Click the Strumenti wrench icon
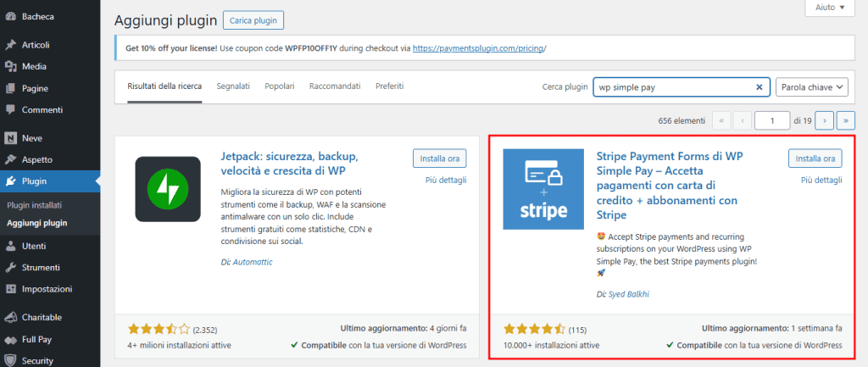868x367 pixels. click(x=10, y=267)
